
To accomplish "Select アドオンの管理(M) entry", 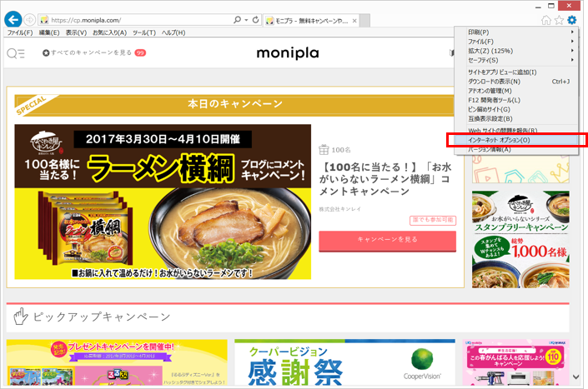I will click(x=516, y=91).
